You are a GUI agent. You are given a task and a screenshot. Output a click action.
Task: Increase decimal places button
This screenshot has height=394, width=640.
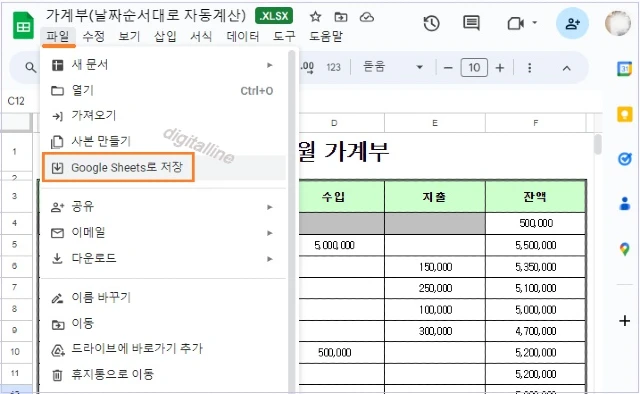(307, 67)
